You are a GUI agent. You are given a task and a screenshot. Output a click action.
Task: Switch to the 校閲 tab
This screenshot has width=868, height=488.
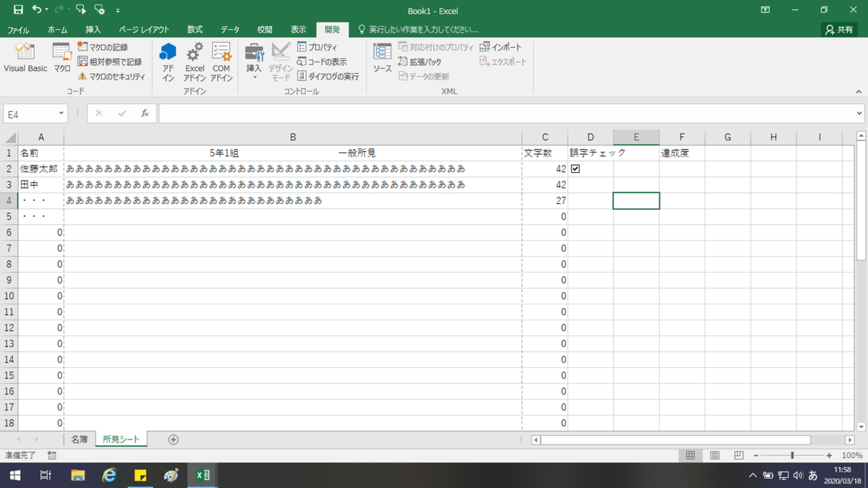(x=265, y=30)
